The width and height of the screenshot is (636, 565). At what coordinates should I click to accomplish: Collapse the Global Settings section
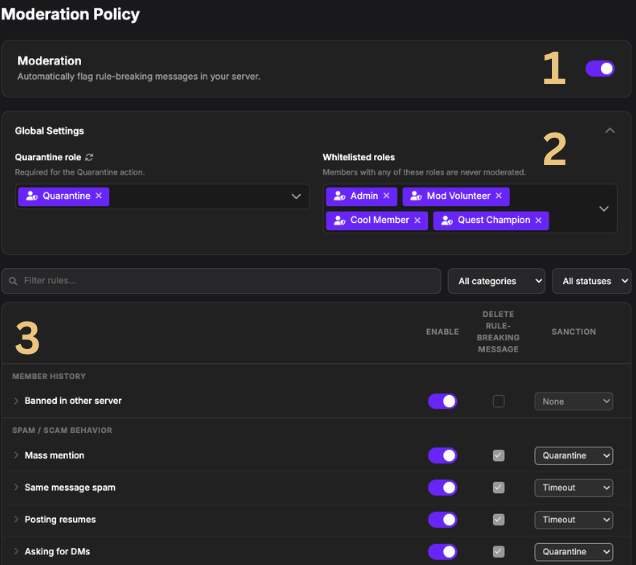coord(610,131)
